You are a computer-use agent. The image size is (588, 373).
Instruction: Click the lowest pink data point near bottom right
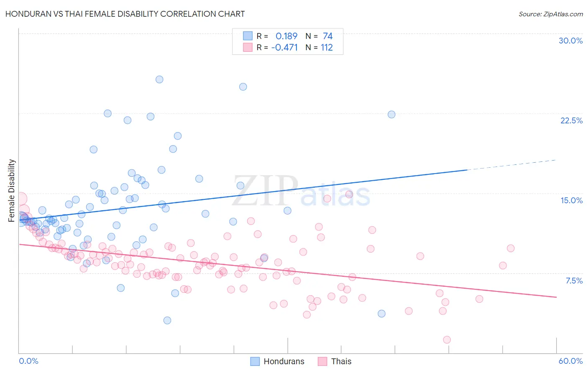pyautogui.click(x=447, y=340)
